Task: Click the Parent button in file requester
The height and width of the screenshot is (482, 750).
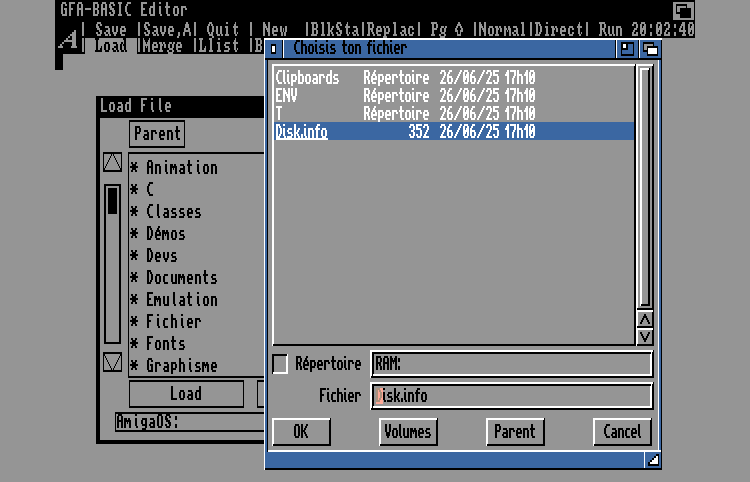Action: click(515, 432)
